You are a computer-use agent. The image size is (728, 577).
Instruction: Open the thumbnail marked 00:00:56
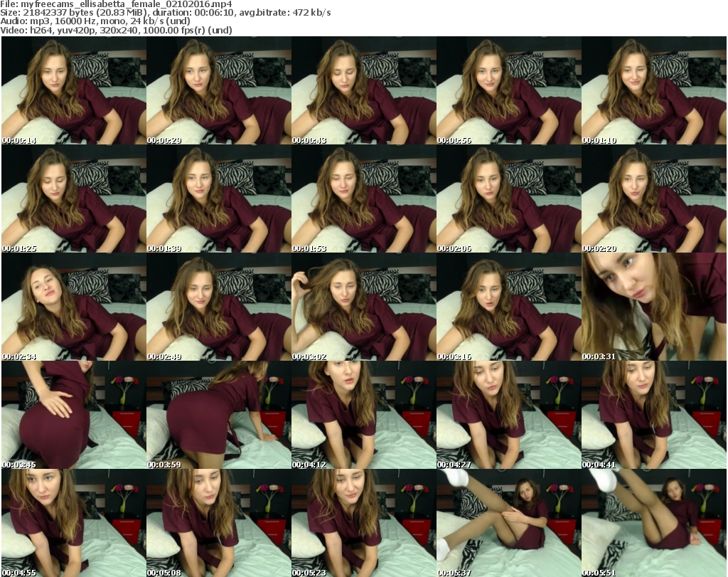pyautogui.click(x=509, y=91)
